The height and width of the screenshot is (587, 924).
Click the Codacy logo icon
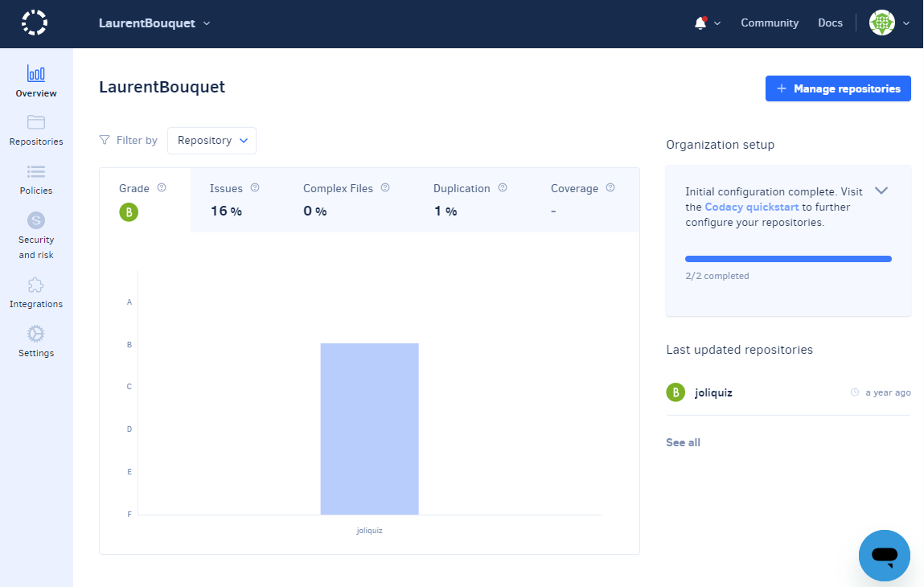click(x=35, y=23)
